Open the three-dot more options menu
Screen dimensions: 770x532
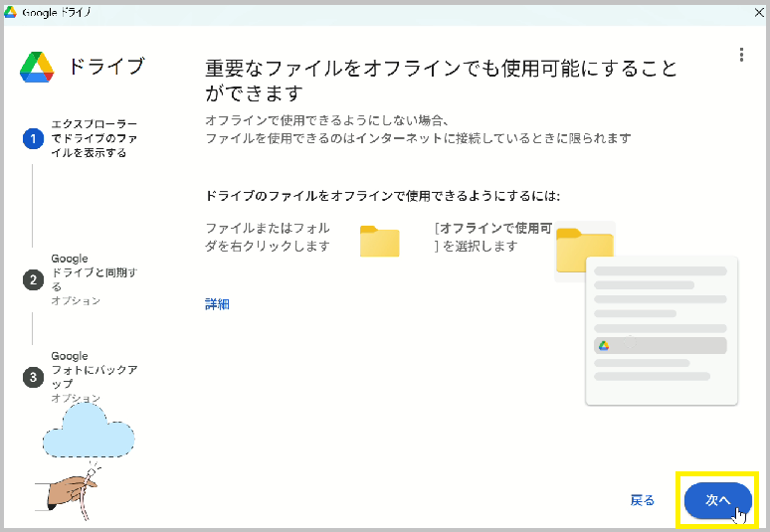coord(741,55)
